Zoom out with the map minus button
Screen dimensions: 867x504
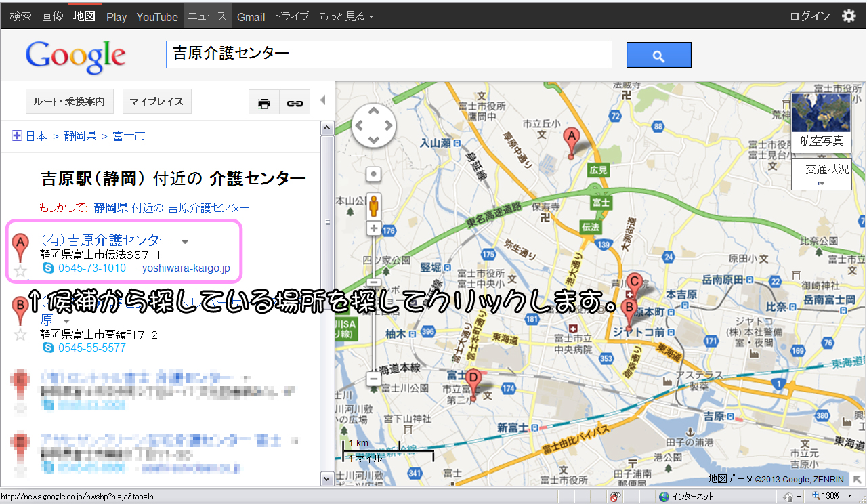(x=373, y=379)
